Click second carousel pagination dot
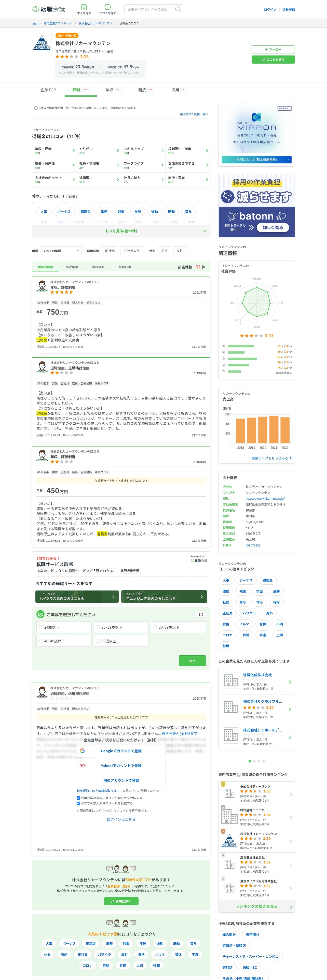The height and width of the screenshot is (980, 327). click(254, 761)
